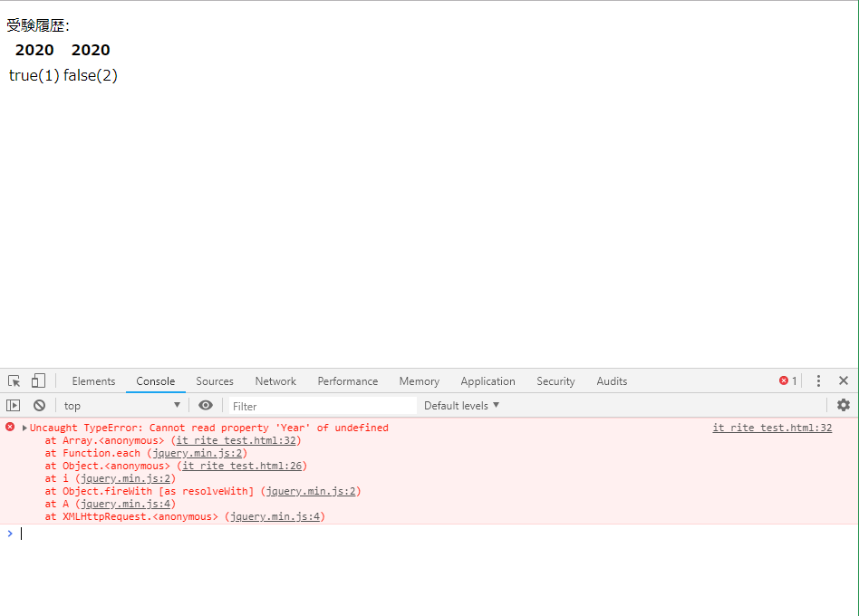Show the console sidebar

tap(13, 405)
